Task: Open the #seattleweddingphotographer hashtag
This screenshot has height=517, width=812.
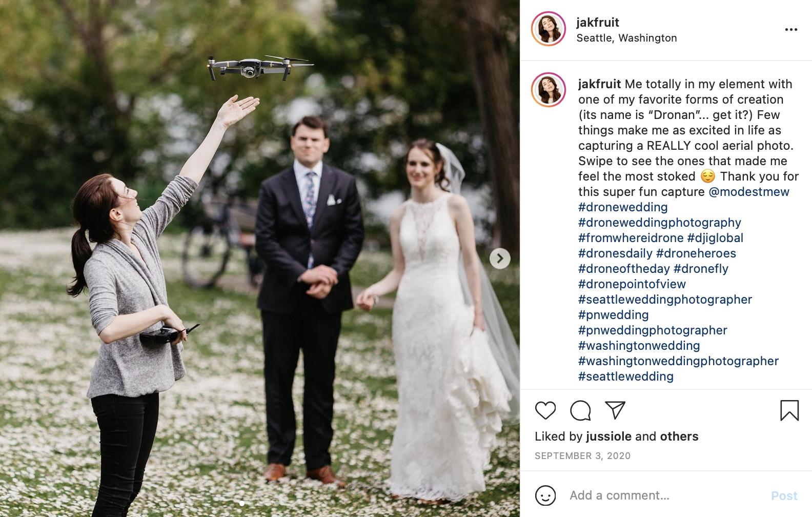Action: click(665, 299)
